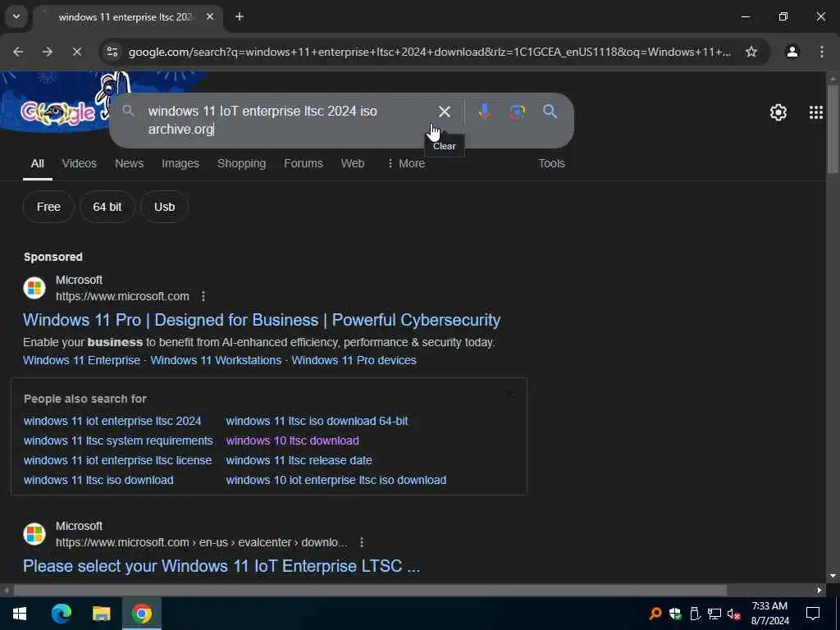Open options for sponsored Microsoft ad

click(x=203, y=296)
